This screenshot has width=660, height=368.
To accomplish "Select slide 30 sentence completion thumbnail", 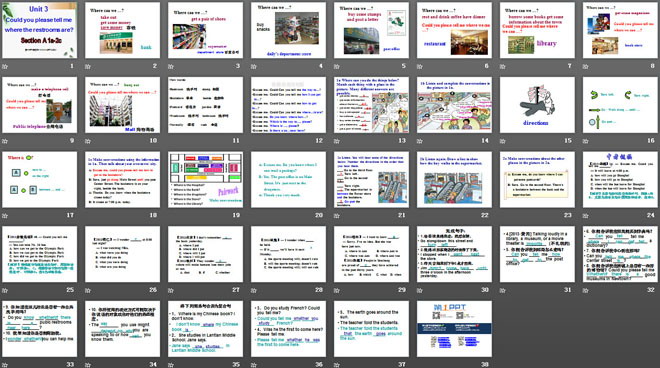I will point(454,254).
